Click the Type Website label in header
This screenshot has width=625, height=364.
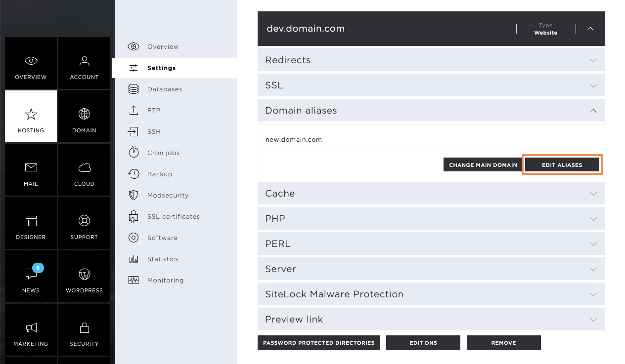point(546,29)
